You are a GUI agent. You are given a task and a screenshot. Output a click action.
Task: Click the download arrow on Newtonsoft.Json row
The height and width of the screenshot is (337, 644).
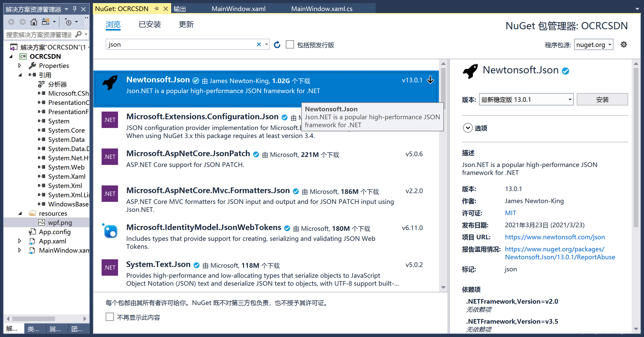(x=430, y=80)
